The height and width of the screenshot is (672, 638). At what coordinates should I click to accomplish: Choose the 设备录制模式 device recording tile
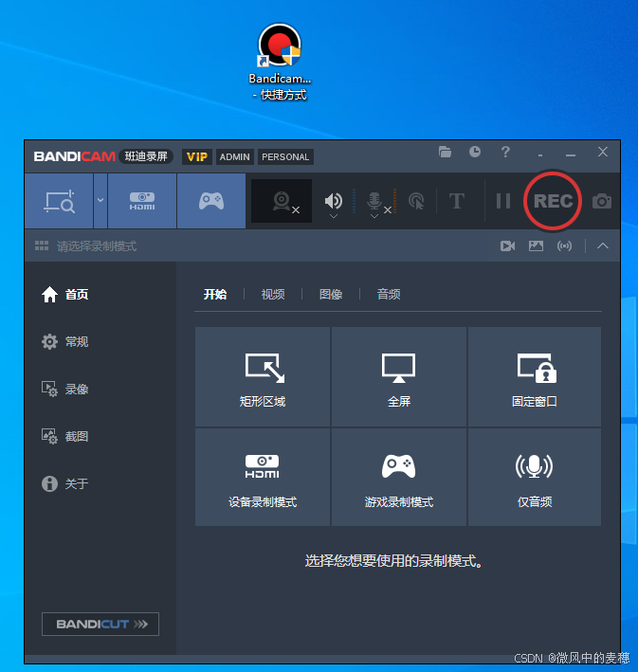[263, 477]
